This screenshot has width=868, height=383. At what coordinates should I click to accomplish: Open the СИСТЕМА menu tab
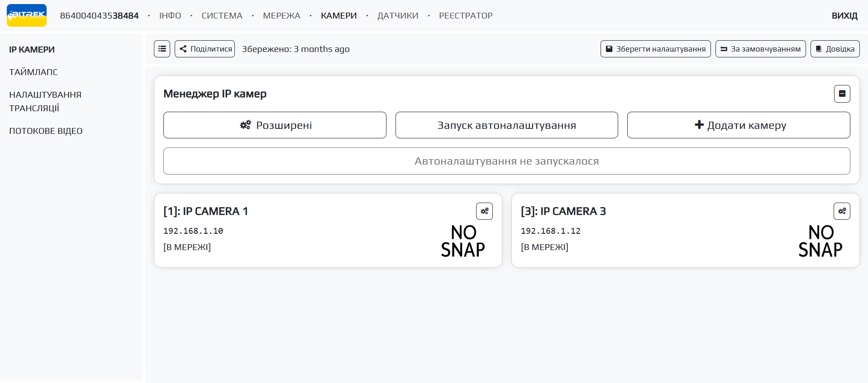pos(222,16)
